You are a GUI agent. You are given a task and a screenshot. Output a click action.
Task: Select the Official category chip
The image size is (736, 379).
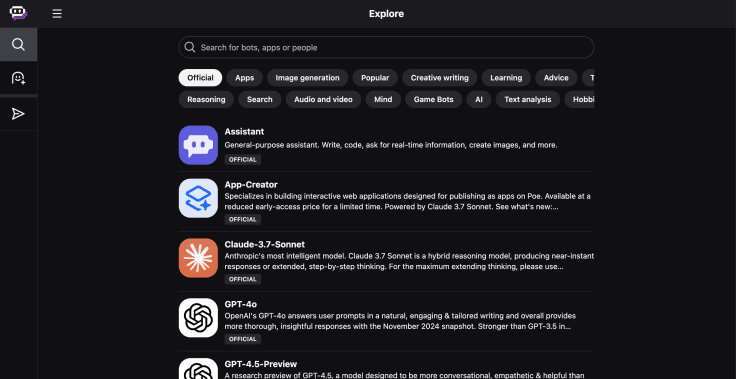pos(200,78)
